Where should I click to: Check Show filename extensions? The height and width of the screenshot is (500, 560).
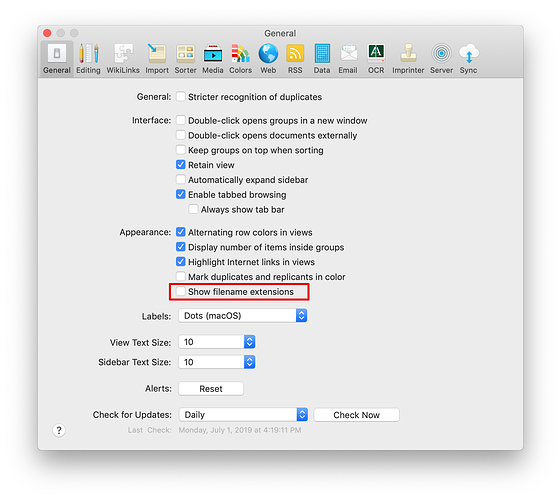pos(181,291)
